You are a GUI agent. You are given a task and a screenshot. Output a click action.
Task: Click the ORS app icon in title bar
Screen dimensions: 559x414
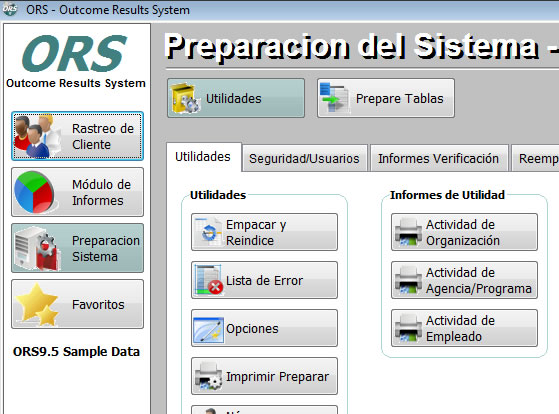coord(9,9)
